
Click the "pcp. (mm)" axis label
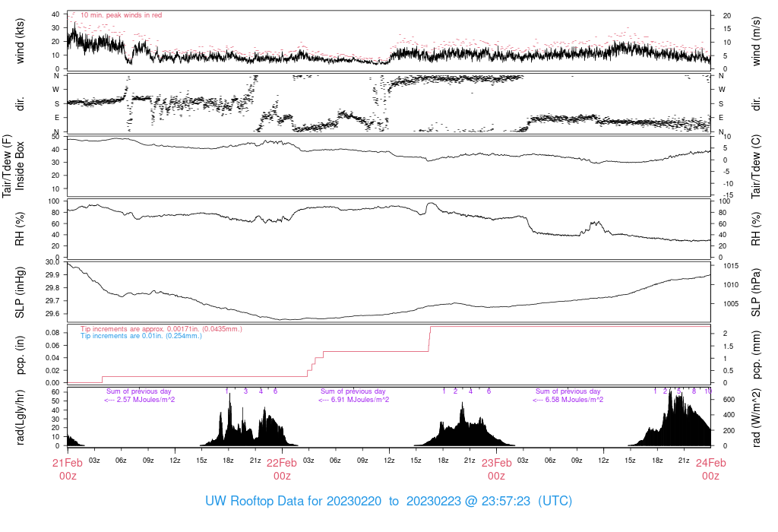click(x=756, y=355)
